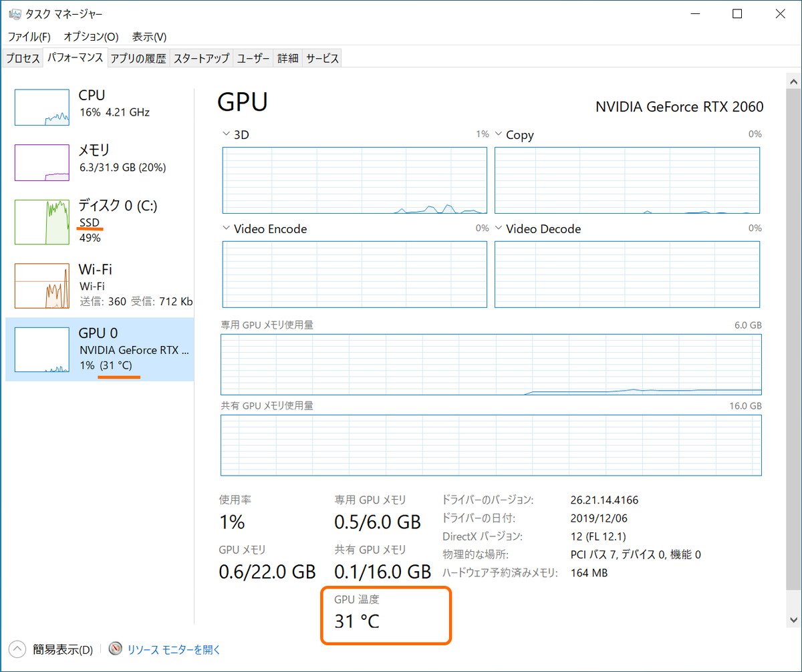Image resolution: width=802 pixels, height=672 pixels.
Task: Click the resource monitor icon near bottom
Action: tap(115, 648)
